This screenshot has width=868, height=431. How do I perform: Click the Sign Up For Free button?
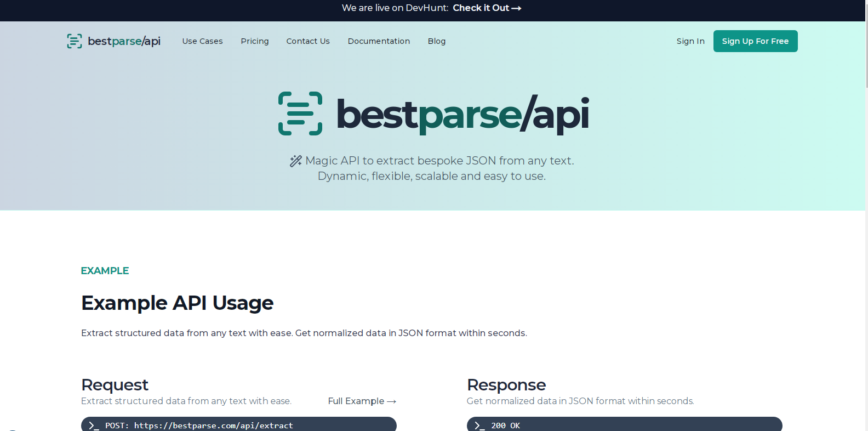(755, 41)
